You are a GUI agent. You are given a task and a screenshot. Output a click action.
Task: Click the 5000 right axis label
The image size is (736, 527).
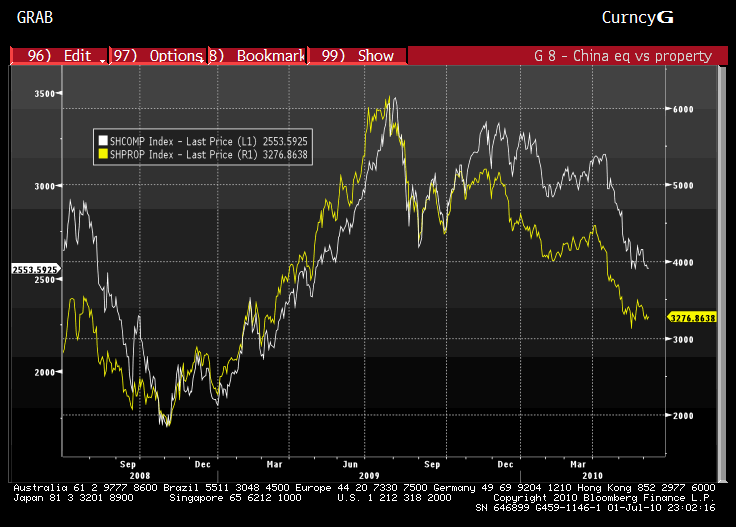click(683, 185)
